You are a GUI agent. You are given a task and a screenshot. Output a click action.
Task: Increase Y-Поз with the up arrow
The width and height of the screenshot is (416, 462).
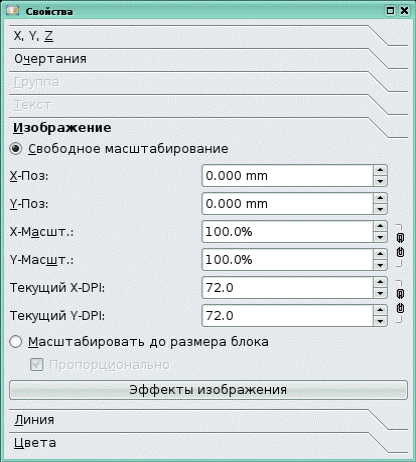[380, 198]
